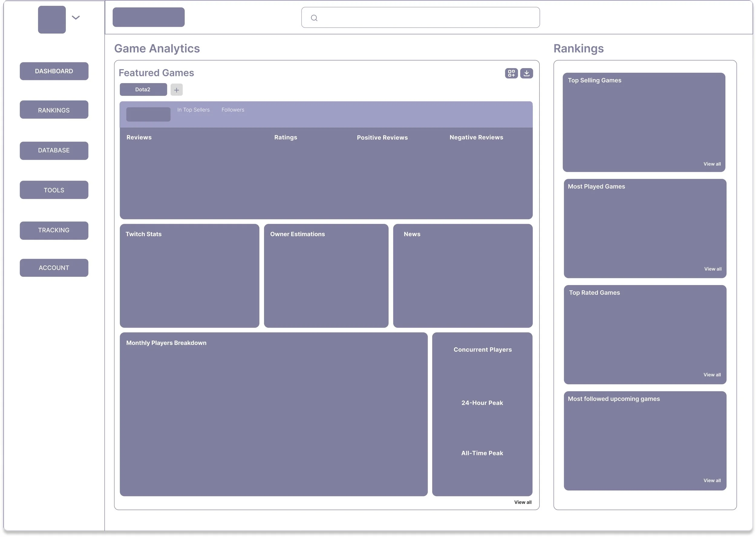Click the profile avatar placeholder
756x537 pixels.
[52, 19]
